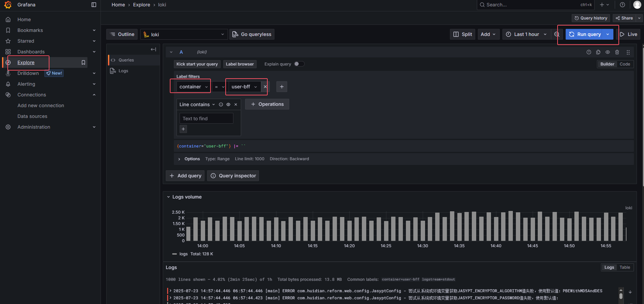644x304 pixels.
Task: Click the Share button
Action: [x=624, y=18]
